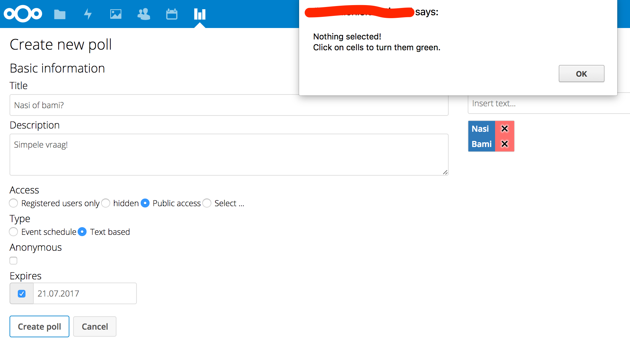
Task: Remove the Nasi option with its X
Action: pos(505,129)
